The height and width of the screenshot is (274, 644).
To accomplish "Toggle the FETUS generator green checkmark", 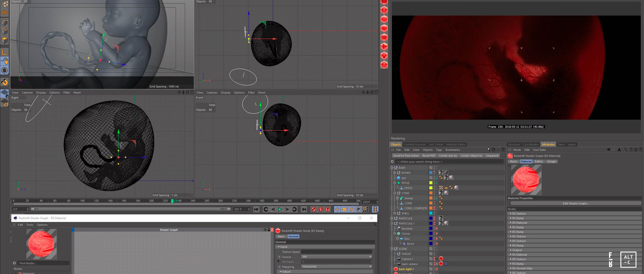I will (437, 183).
